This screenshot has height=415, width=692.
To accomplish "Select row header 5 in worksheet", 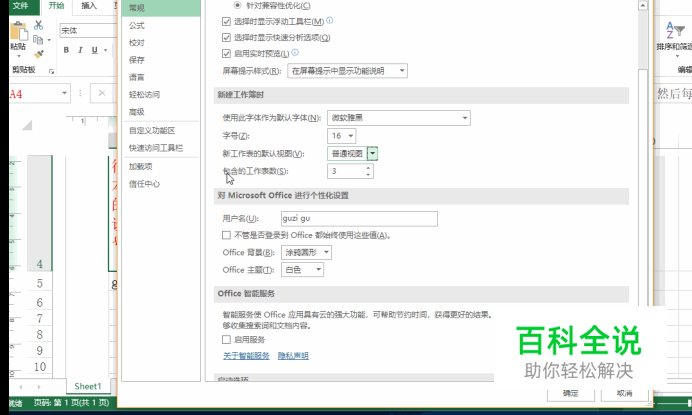I will pos(40,283).
